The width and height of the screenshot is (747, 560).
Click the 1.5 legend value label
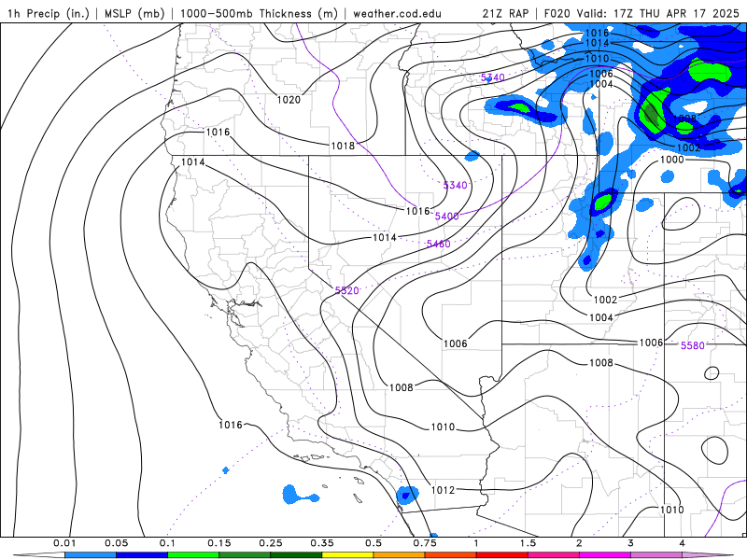click(x=528, y=543)
